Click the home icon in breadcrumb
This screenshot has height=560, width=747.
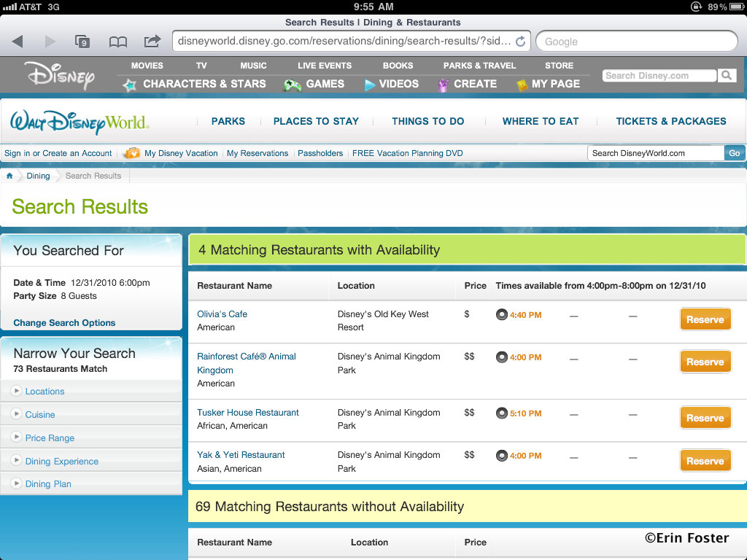point(9,176)
